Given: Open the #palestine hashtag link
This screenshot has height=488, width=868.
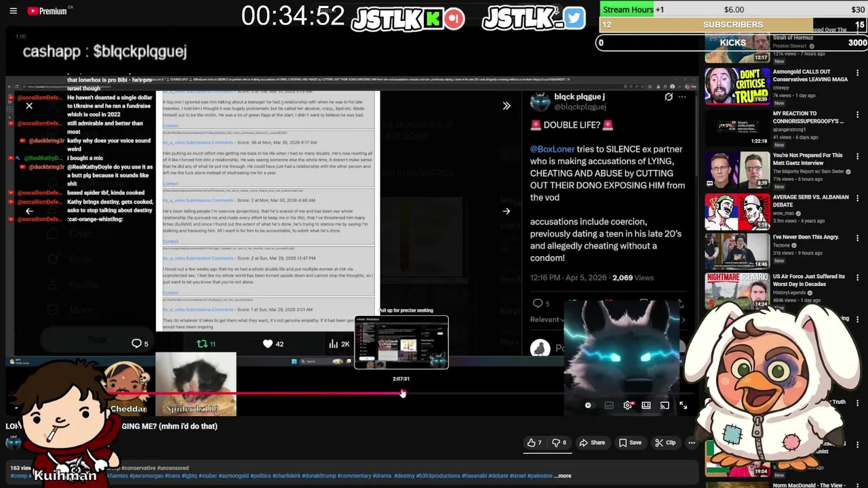Looking at the screenshot, I should [539, 476].
